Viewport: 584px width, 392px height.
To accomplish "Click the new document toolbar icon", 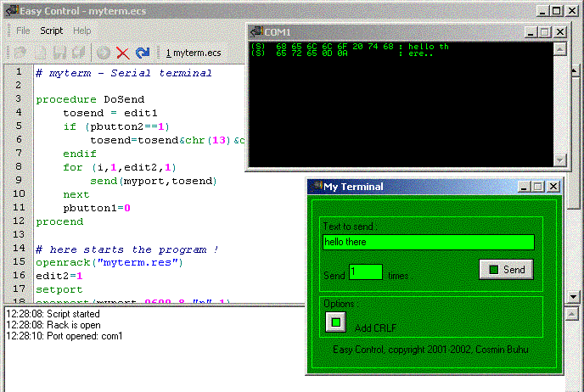I will 40,53.
